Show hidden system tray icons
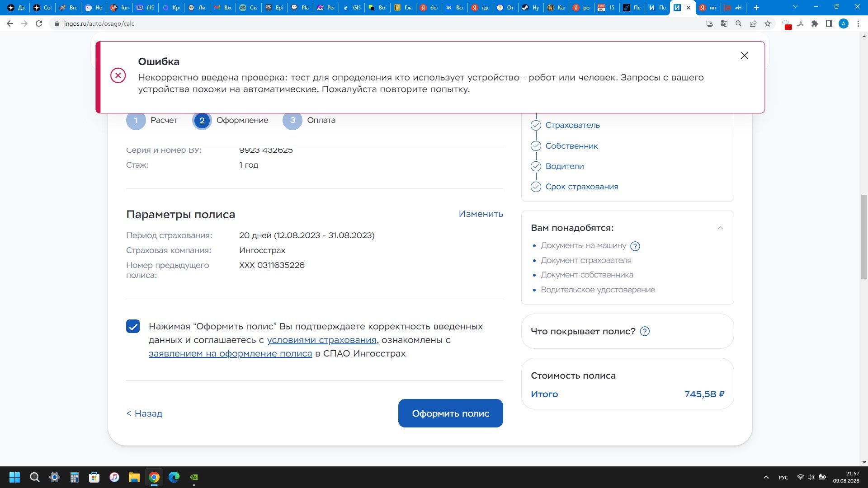Viewport: 868px width, 488px height. point(766,477)
